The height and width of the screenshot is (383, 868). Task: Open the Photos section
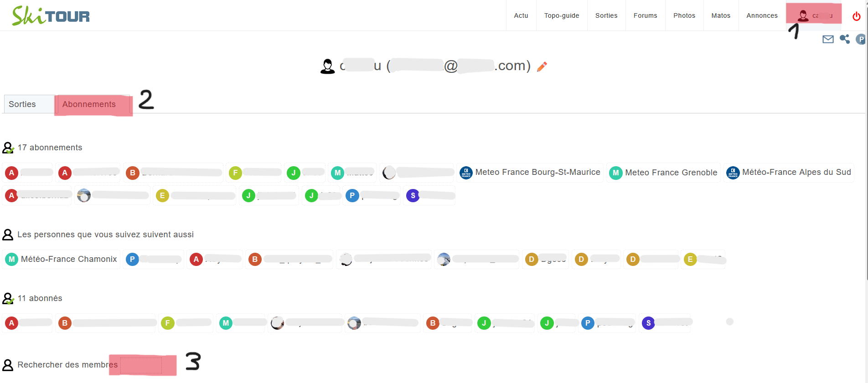coord(684,15)
